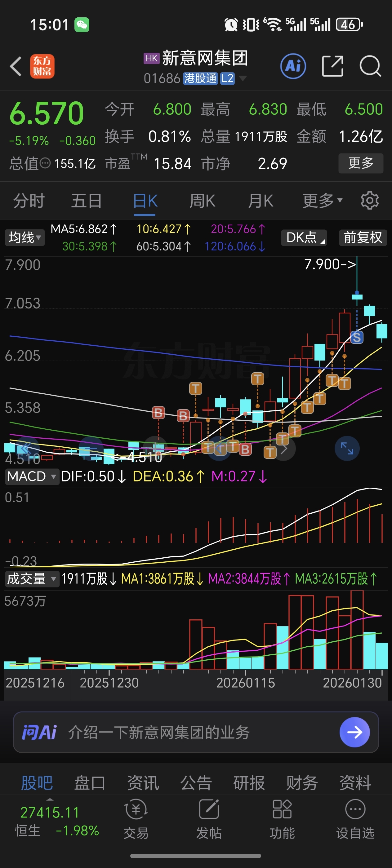This screenshot has height=868, width=392.
Task: Tap the 换手 0.81% value
Action: click(170, 136)
